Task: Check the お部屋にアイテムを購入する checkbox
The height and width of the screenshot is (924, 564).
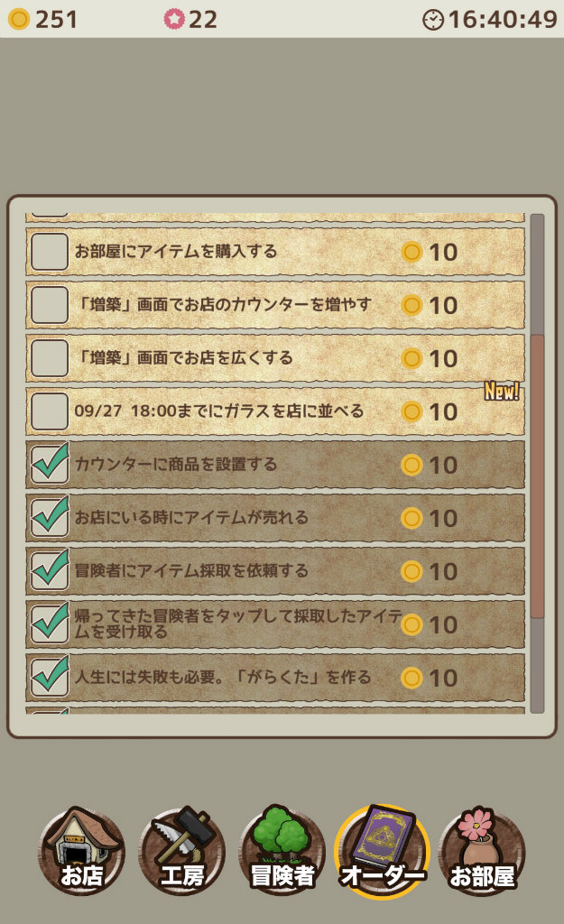Action: point(50,252)
